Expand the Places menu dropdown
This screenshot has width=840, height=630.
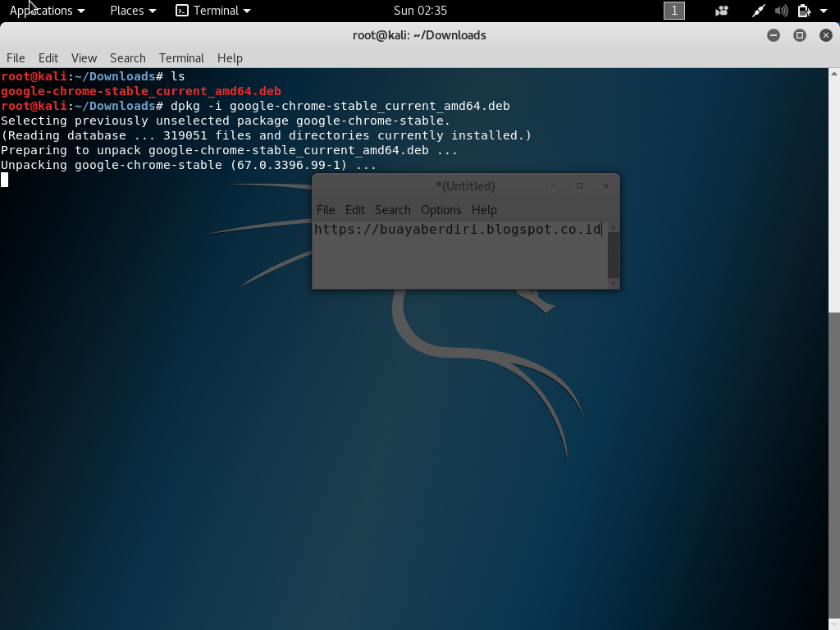(127, 11)
